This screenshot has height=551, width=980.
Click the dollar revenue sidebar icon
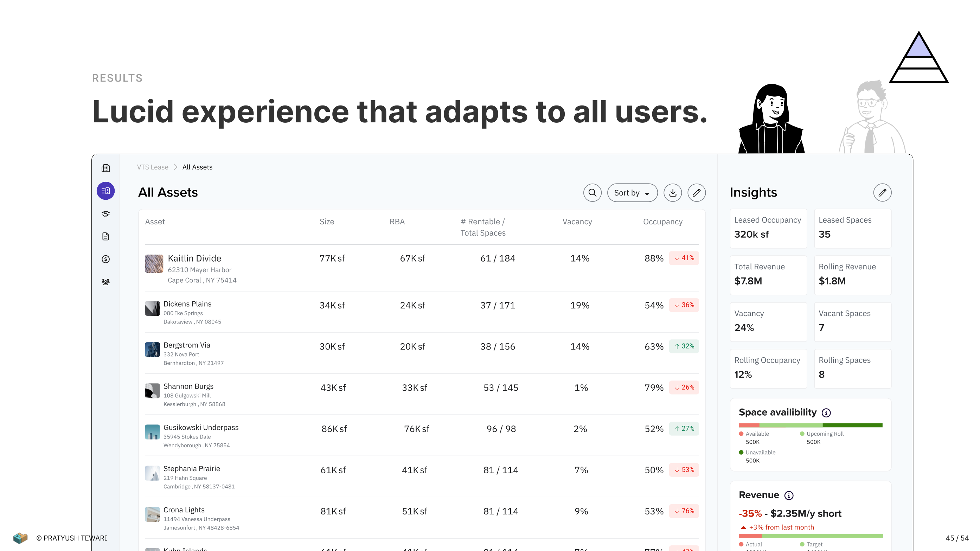click(106, 259)
